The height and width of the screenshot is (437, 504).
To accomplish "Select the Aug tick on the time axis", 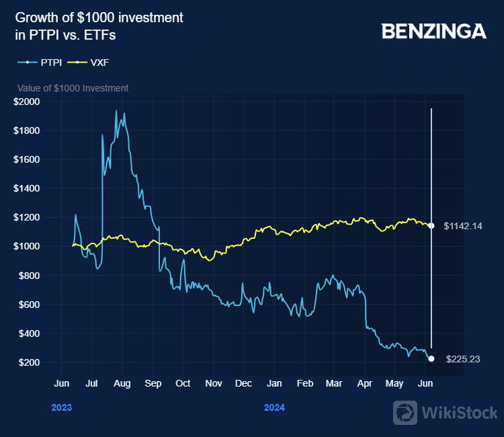I will 122,384.
